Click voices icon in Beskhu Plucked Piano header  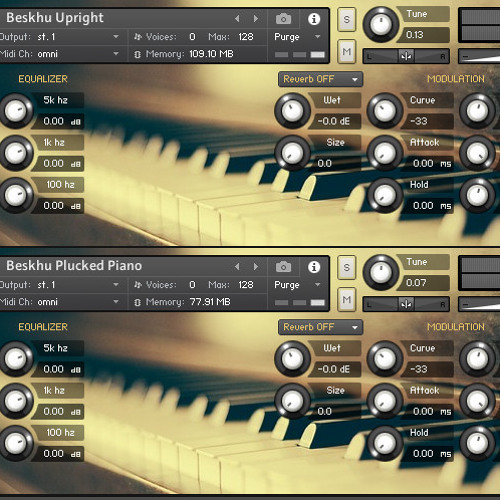coord(137,285)
